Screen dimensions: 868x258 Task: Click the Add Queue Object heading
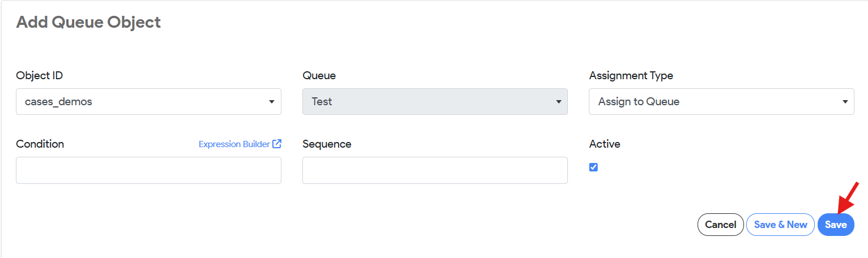pyautogui.click(x=88, y=22)
